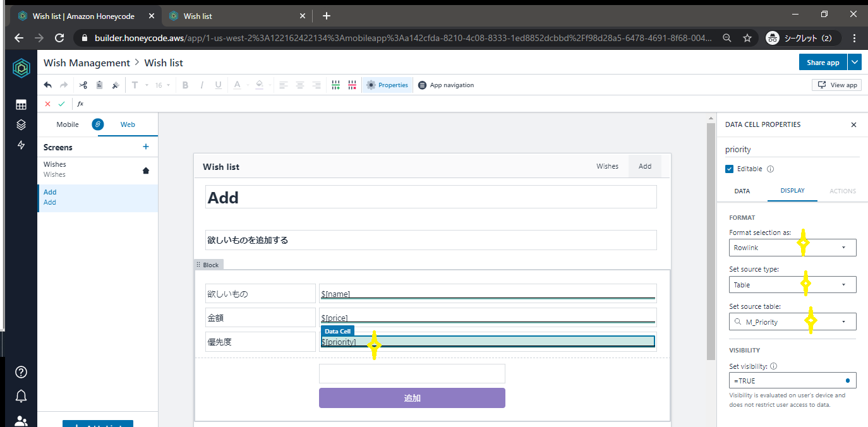This screenshot has height=427, width=868.
Task: Open the Builder layers icon in sidebar
Action: [x=21, y=124]
